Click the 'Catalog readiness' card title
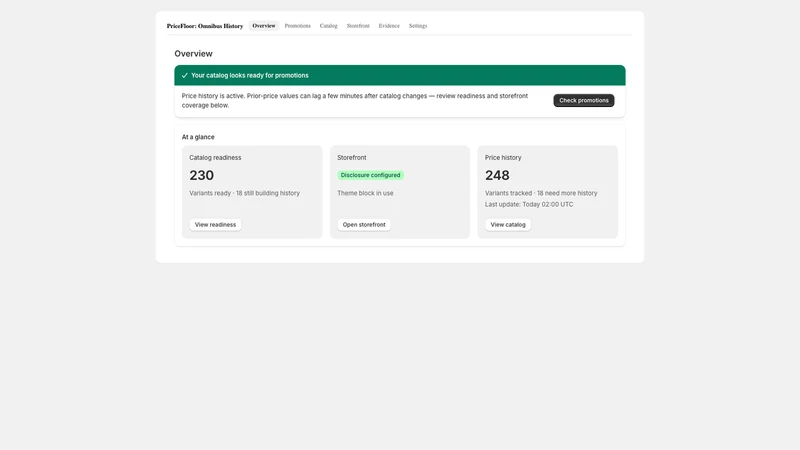This screenshot has height=450, width=800. (x=215, y=158)
